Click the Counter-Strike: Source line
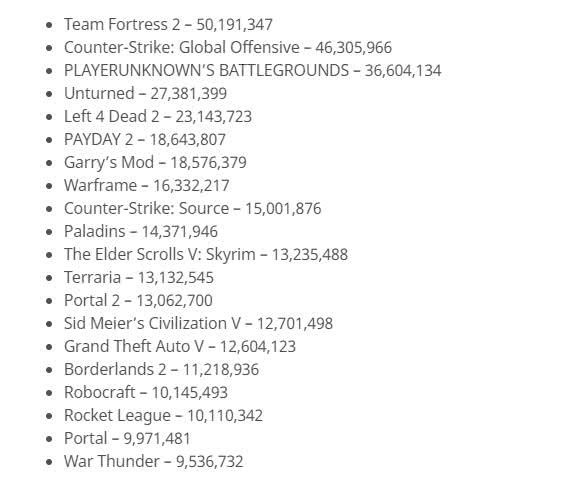 point(192,209)
